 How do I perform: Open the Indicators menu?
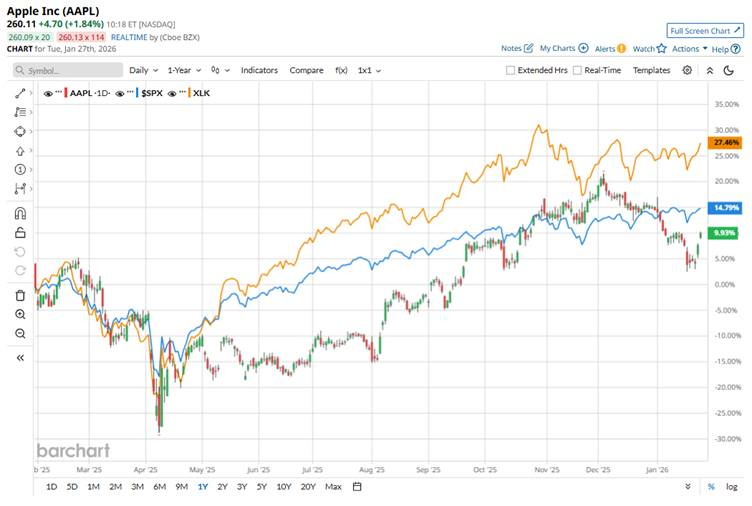point(259,71)
